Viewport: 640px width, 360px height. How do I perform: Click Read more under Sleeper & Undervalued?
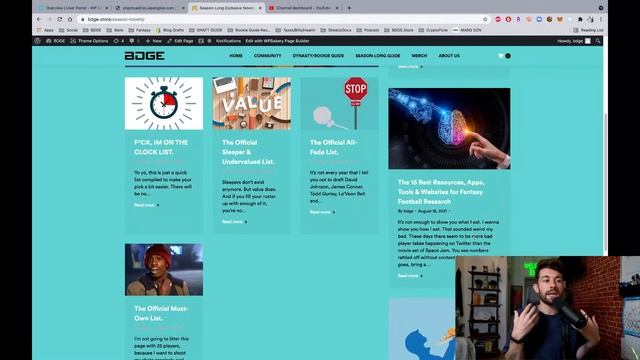pos(234,222)
